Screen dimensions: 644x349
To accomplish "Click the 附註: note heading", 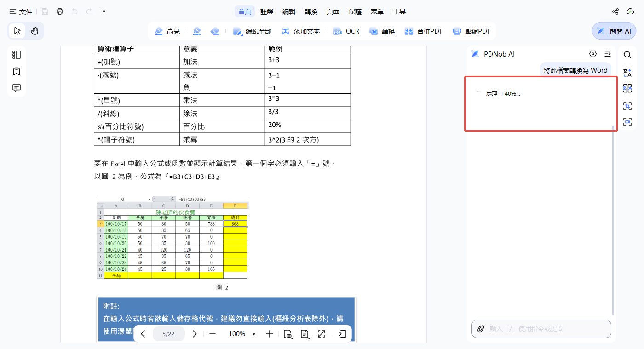I will pos(111,306).
